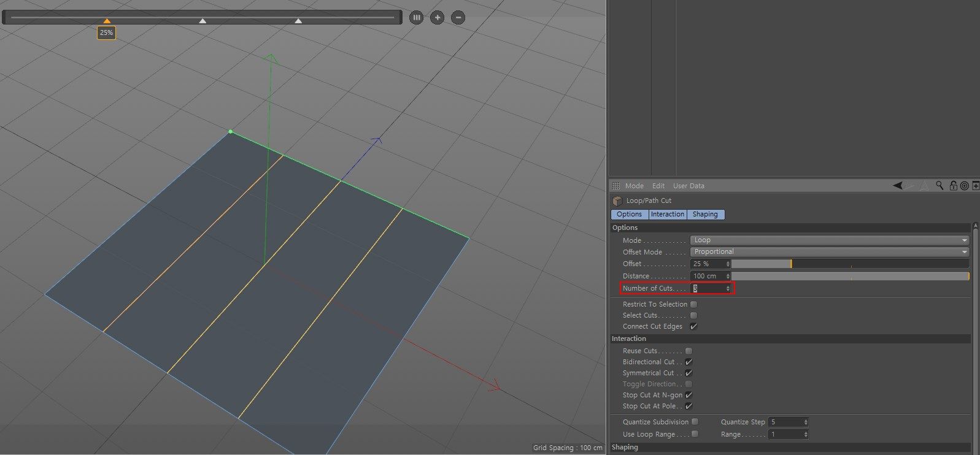Toggle the lock element icon
The width and height of the screenshot is (980, 455).
pyautogui.click(x=953, y=186)
